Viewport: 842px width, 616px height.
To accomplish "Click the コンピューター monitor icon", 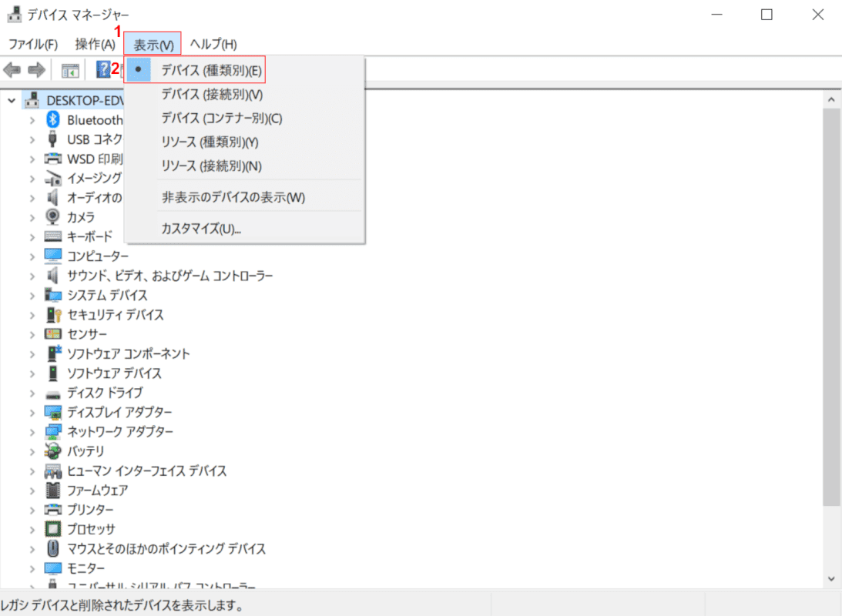I will (x=52, y=256).
